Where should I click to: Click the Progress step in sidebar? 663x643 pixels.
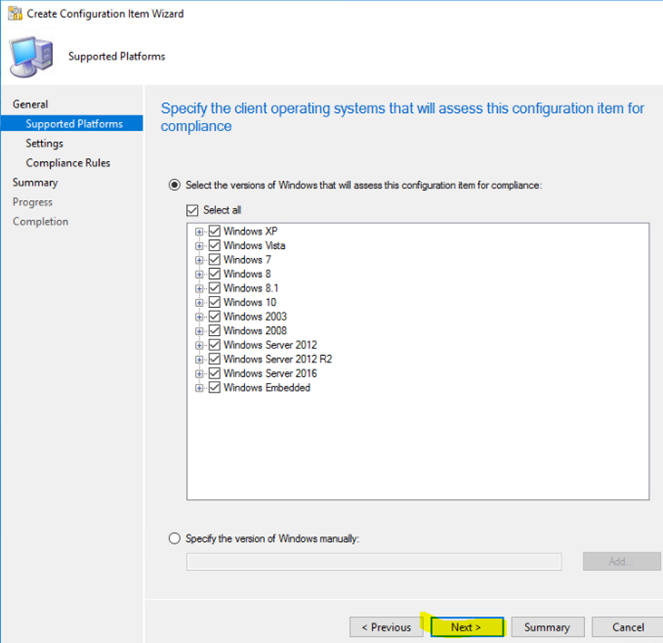tap(33, 202)
